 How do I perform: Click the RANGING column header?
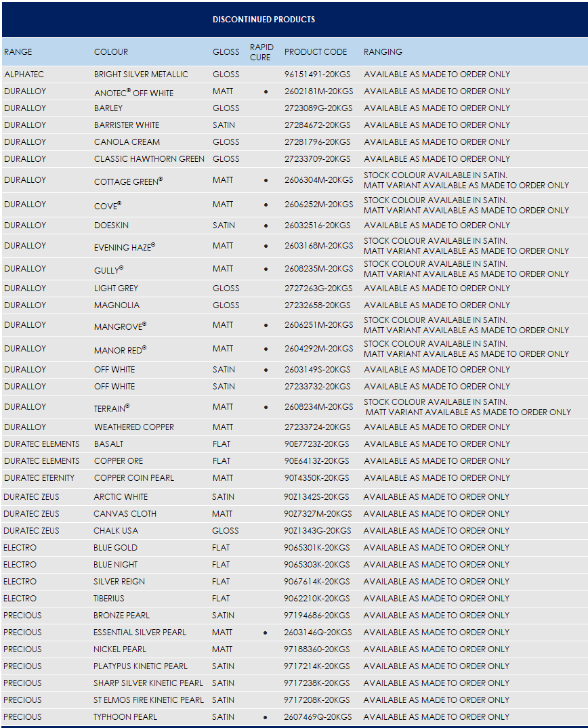coord(383,52)
